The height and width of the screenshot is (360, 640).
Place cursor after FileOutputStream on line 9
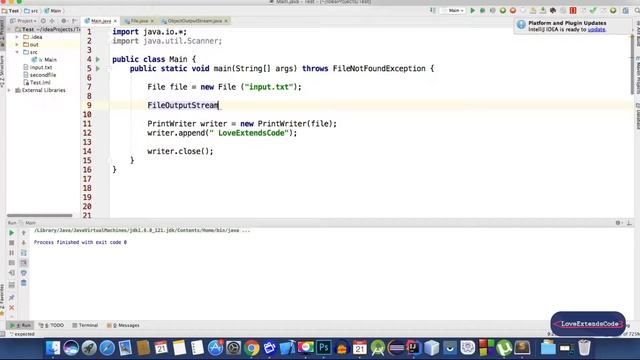(219, 105)
